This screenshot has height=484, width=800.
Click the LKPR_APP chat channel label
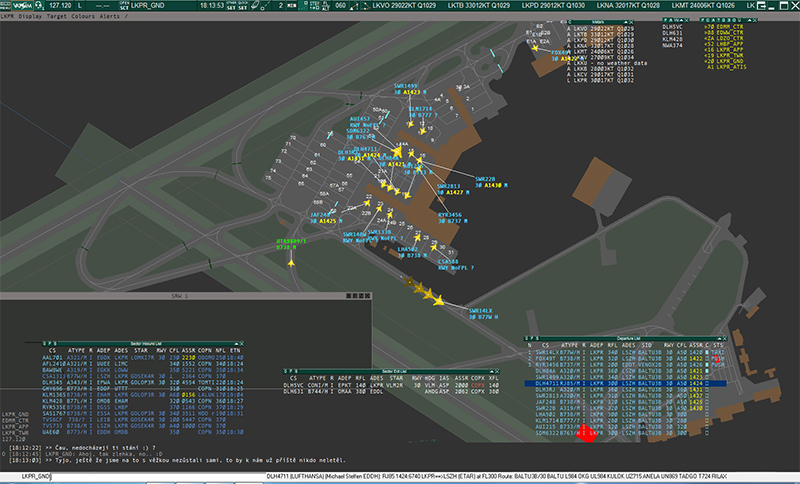[15, 426]
